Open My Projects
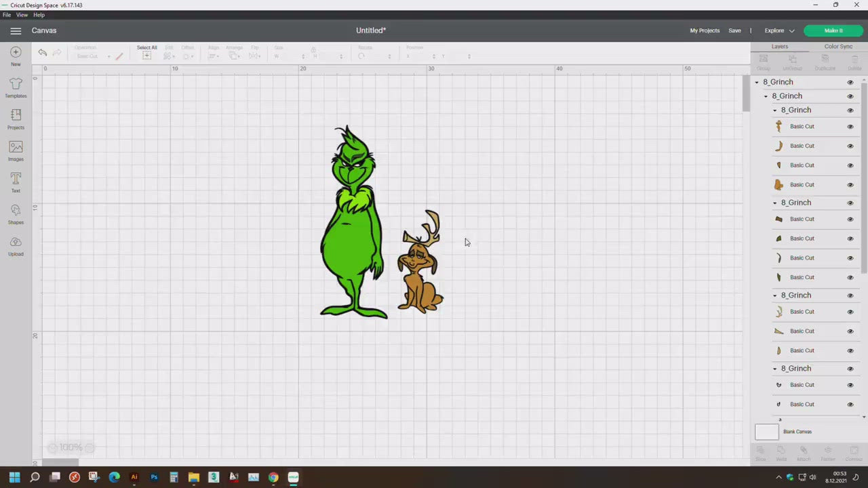 pos(705,30)
